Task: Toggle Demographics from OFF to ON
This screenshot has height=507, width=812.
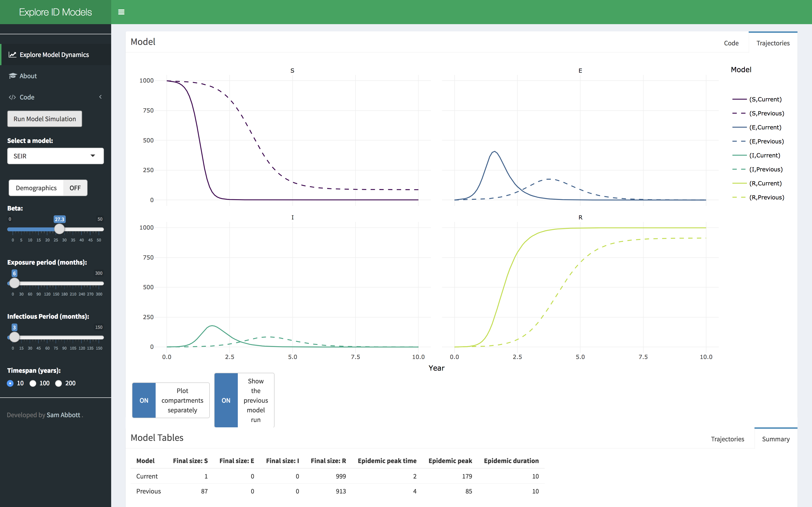Action: [74, 188]
